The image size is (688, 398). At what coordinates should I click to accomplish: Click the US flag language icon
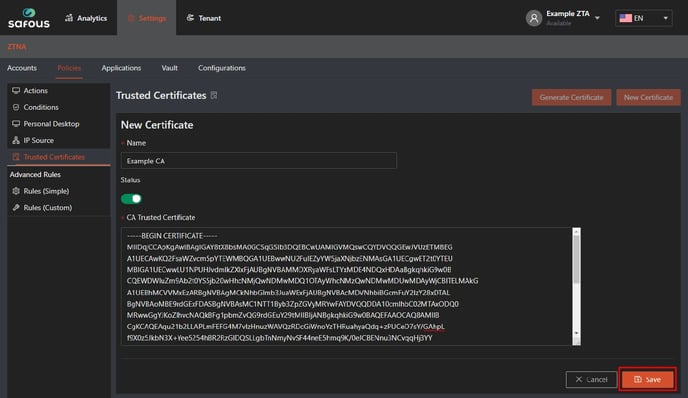click(x=625, y=18)
